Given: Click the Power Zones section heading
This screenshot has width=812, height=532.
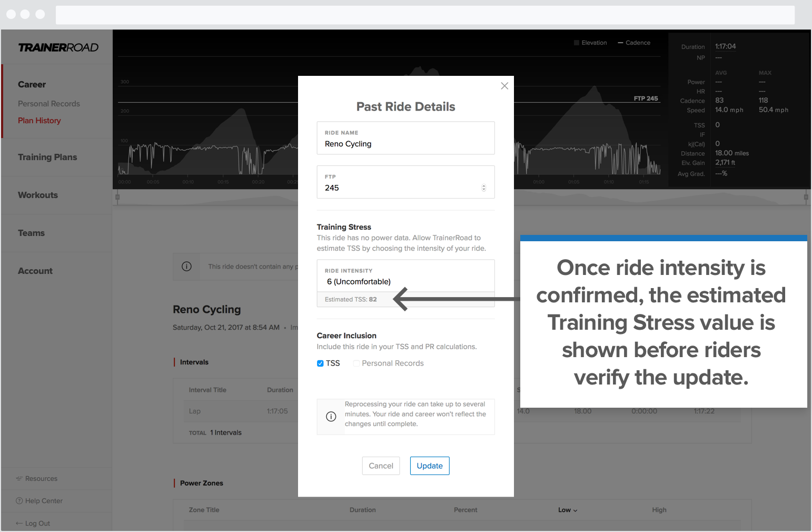Looking at the screenshot, I should [x=202, y=483].
